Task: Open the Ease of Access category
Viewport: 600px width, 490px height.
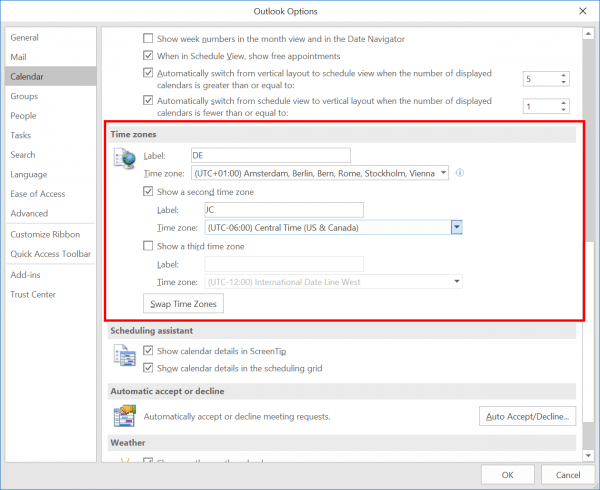Action: coord(51,194)
